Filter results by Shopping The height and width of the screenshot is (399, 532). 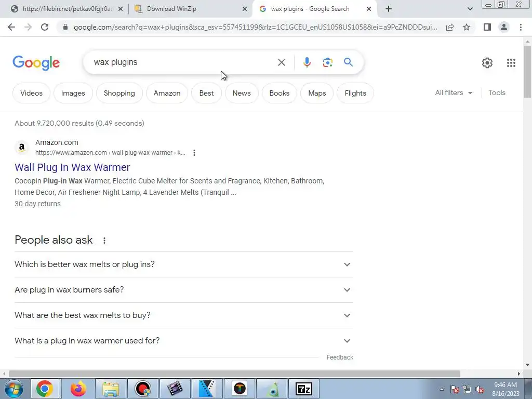point(119,93)
